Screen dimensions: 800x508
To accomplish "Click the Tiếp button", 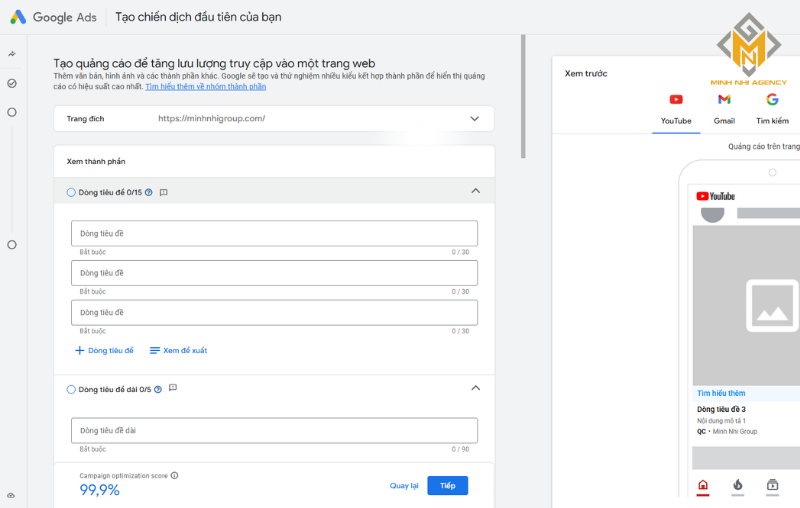I will 447,486.
